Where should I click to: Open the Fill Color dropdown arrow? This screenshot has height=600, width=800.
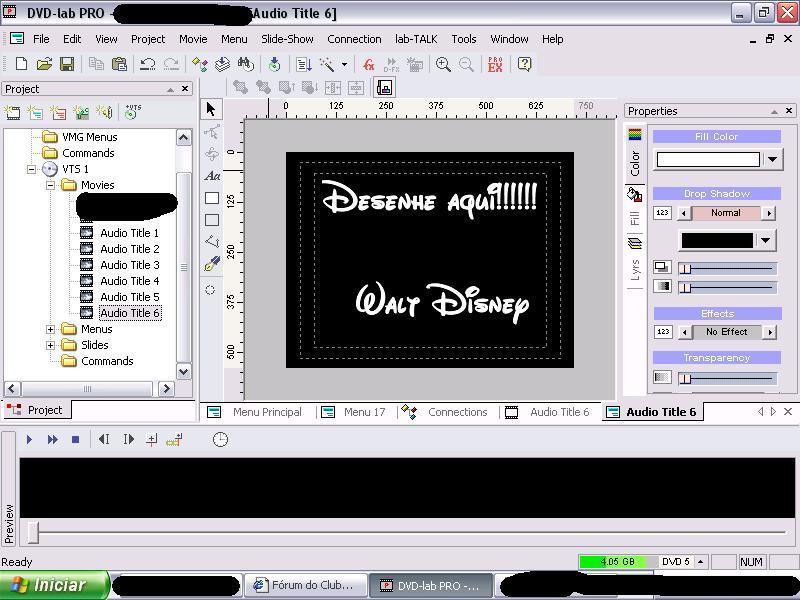click(x=772, y=159)
